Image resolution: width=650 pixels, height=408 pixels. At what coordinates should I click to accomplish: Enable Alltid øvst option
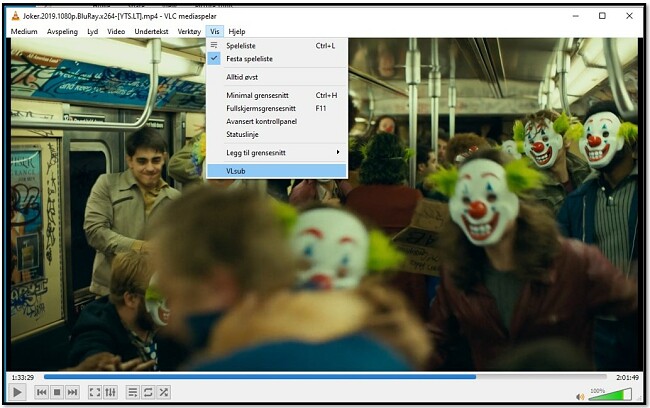click(276, 77)
